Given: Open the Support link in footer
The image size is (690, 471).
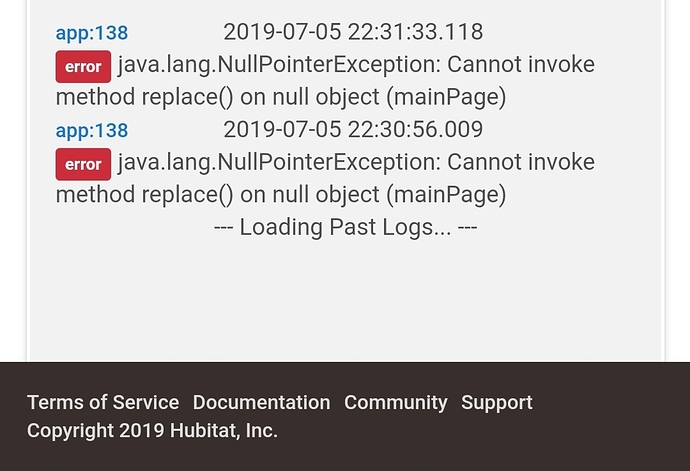Looking at the screenshot, I should pos(497,403).
